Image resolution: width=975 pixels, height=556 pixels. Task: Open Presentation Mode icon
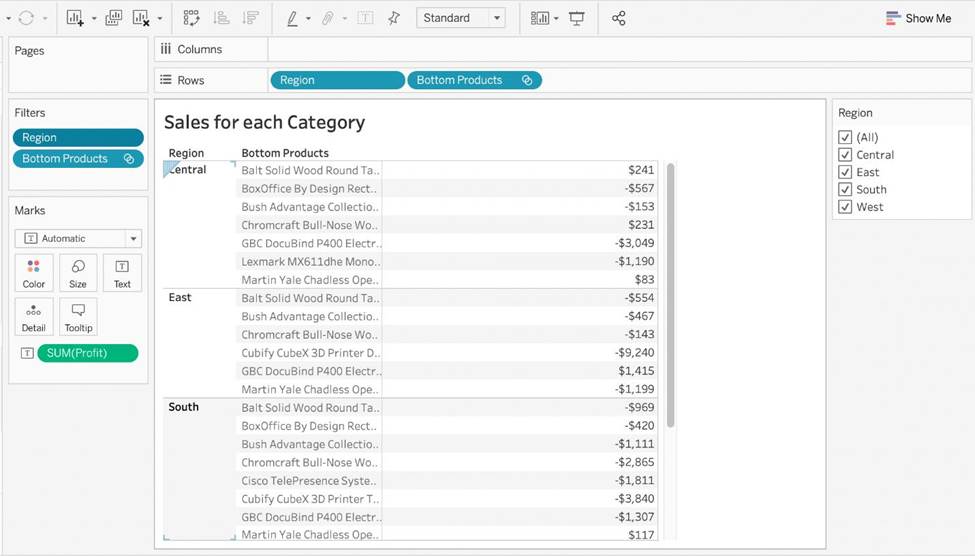(577, 18)
